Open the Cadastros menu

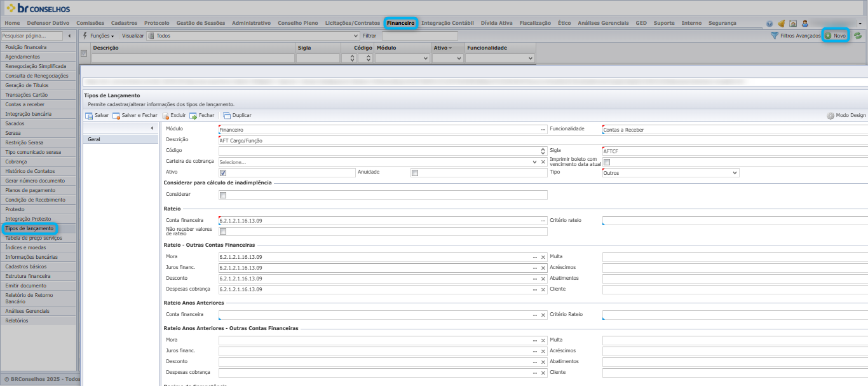(124, 23)
